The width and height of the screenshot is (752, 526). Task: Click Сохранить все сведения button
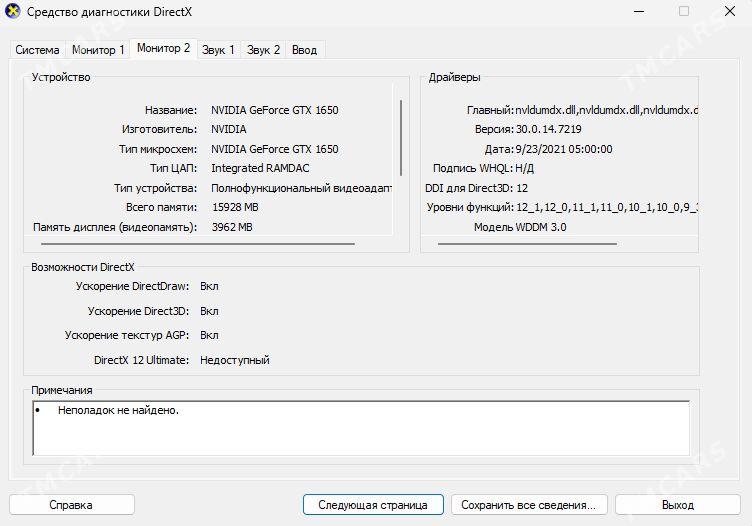[x=529, y=505]
